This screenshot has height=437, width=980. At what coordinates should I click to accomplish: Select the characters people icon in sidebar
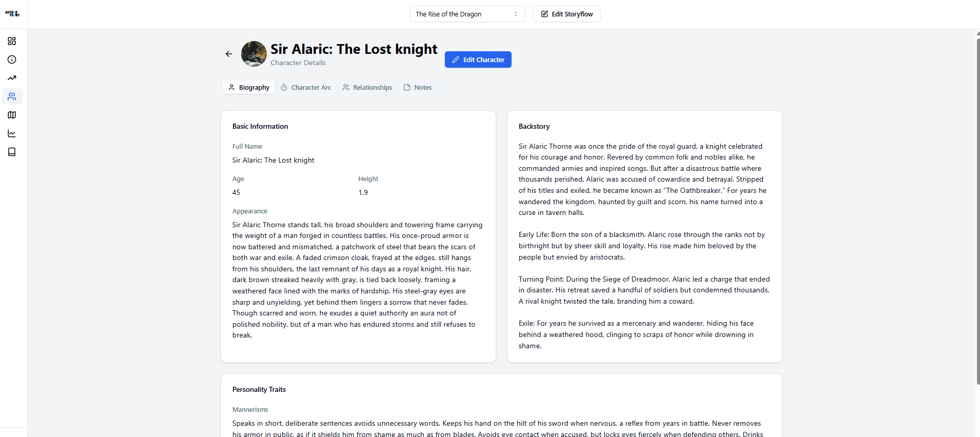click(12, 96)
